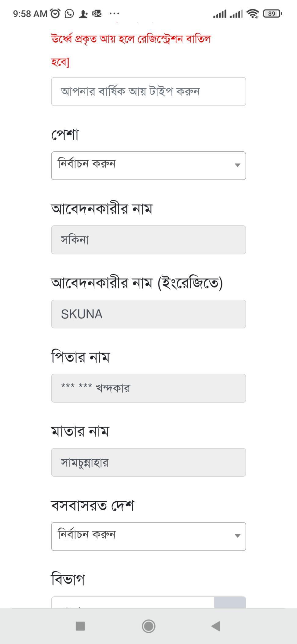Viewport: 297px width, 644px height.
Task: Click the dropdown arrow in পেশা field
Action: tap(237, 165)
